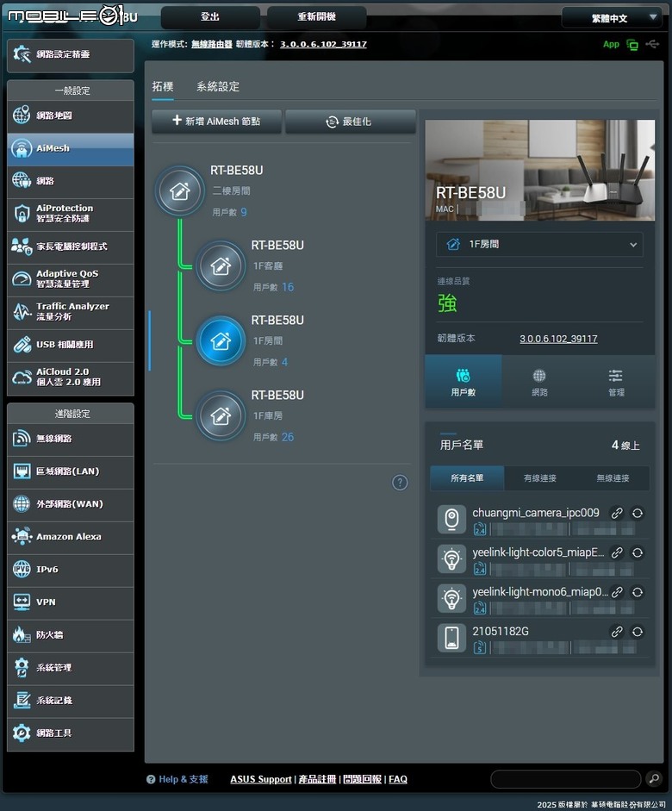Click the client count 26 of 1F庫房
The width and height of the screenshot is (672, 811).
click(x=288, y=437)
